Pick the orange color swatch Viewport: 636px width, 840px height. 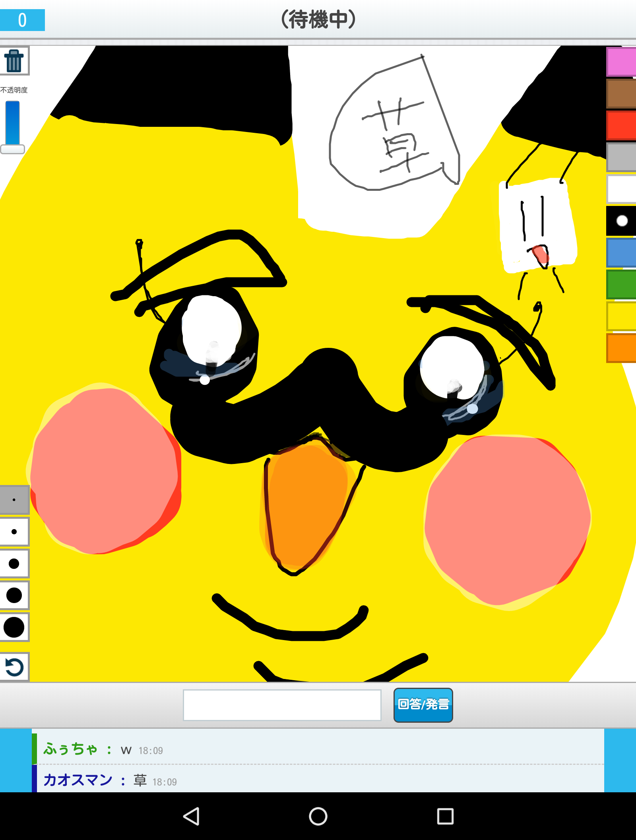coord(621,348)
